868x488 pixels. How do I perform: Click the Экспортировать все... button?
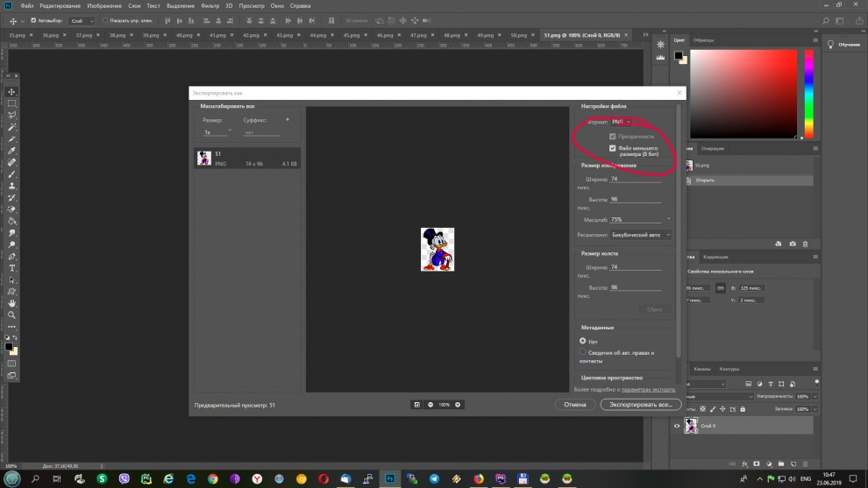tap(641, 405)
